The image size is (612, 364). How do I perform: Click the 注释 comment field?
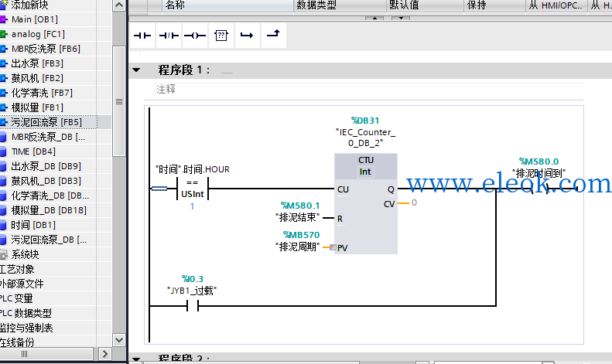tap(369, 90)
